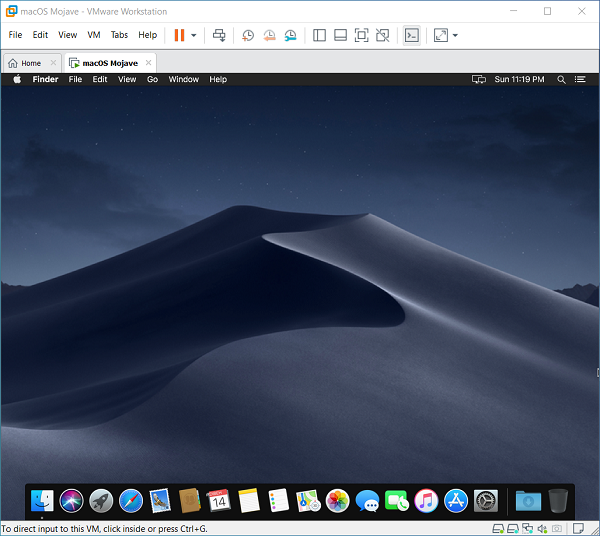Select the macOS Mojave tab

click(110, 63)
